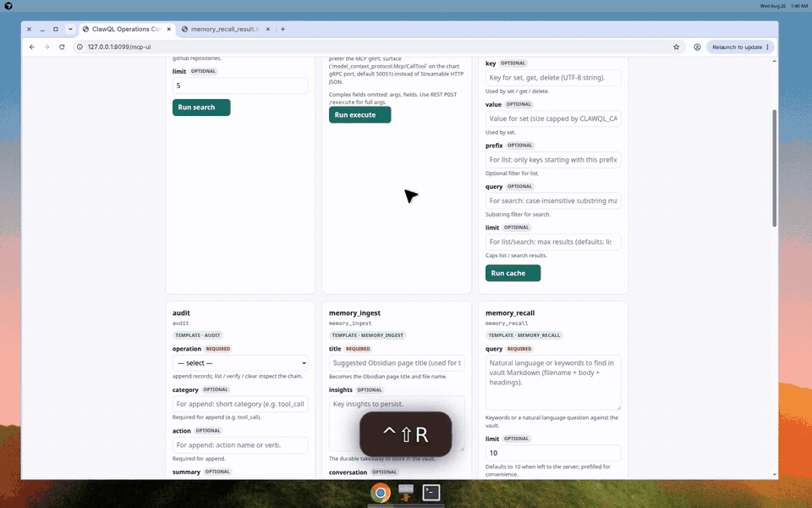Viewport: 812px width, 508px height.
Task: Click the 'Optional filter for list.' hint
Action: 512,174
